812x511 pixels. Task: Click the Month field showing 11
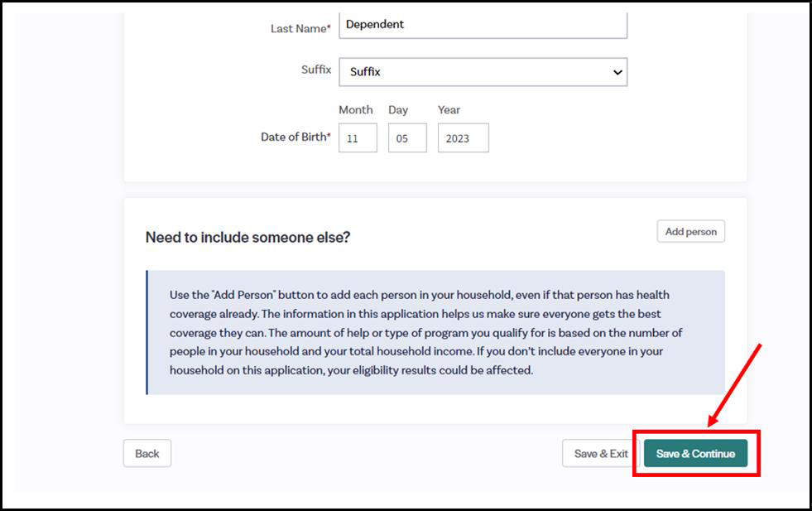pyautogui.click(x=358, y=138)
